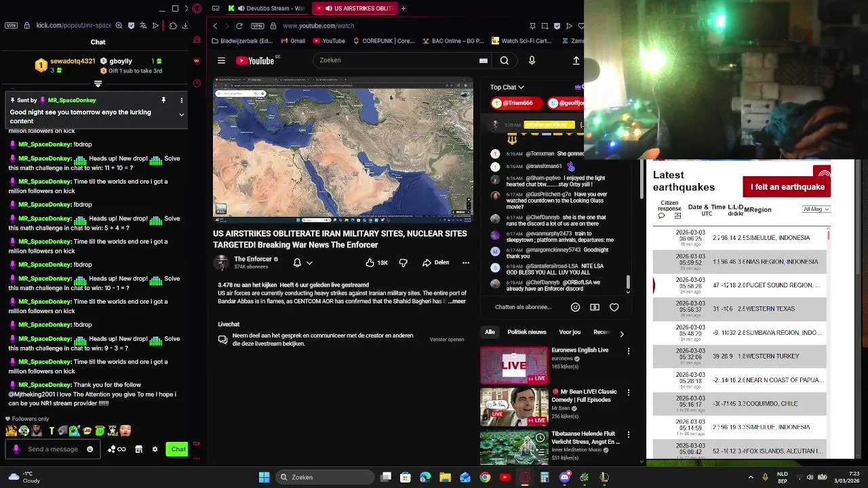Screen dimensions: 868x488
Task: Open The Enforcer channel name link
Action: click(x=253, y=259)
